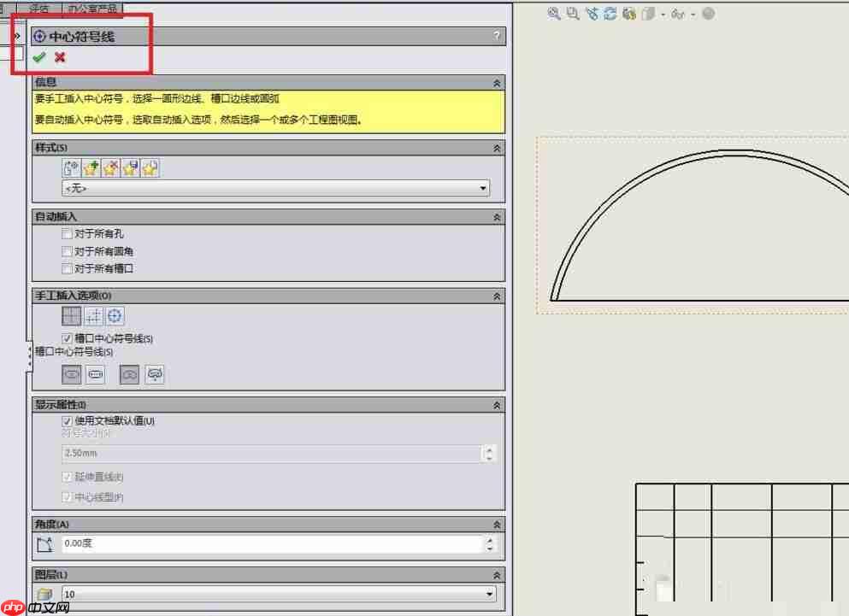Screen dimensions: 849x616
Task: Choose the first slot center mark style icon
Action: (71, 374)
